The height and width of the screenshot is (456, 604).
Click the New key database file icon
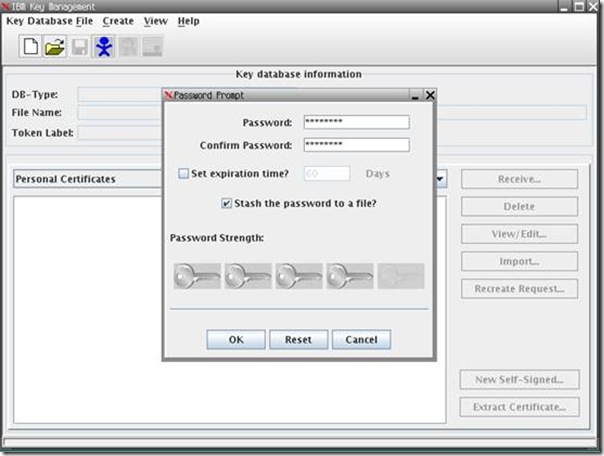click(30, 47)
